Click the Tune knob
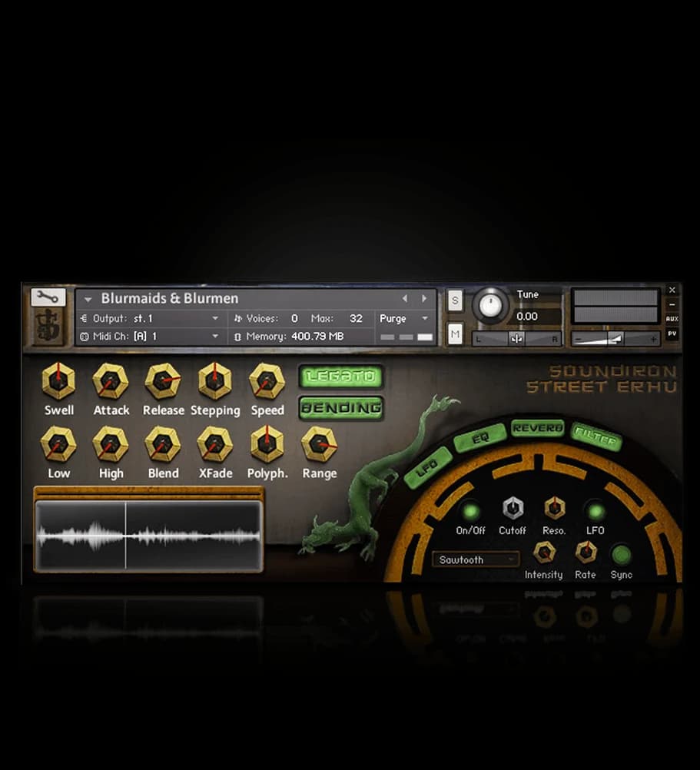700x770 pixels. click(x=489, y=305)
